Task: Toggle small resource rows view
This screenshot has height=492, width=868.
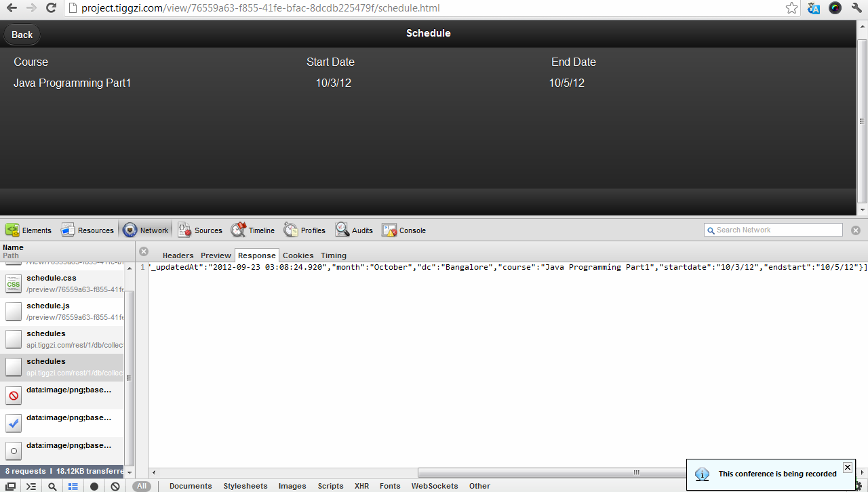Action: tap(73, 486)
